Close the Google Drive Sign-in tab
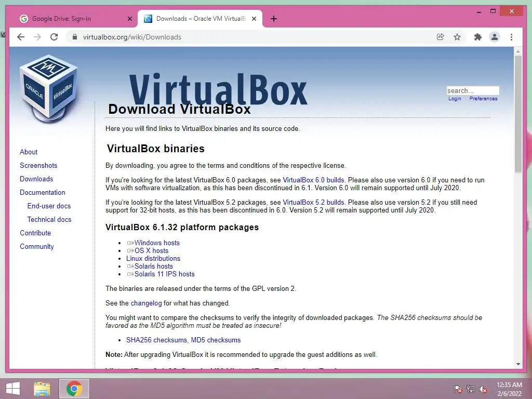Viewport: 532px width, 399px height. point(129,19)
